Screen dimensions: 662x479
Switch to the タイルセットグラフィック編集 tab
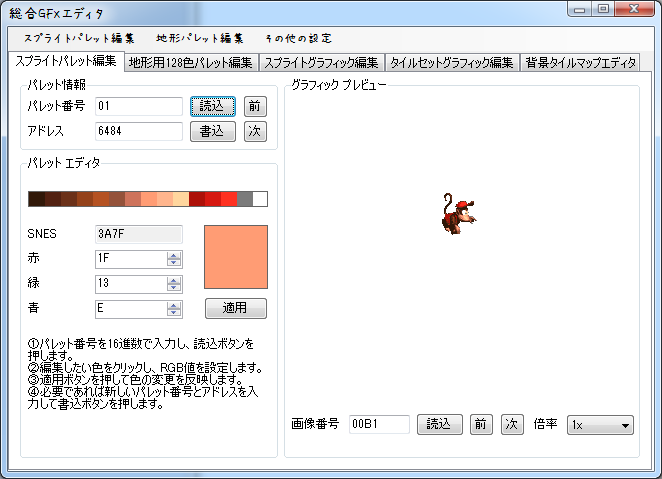pos(452,63)
